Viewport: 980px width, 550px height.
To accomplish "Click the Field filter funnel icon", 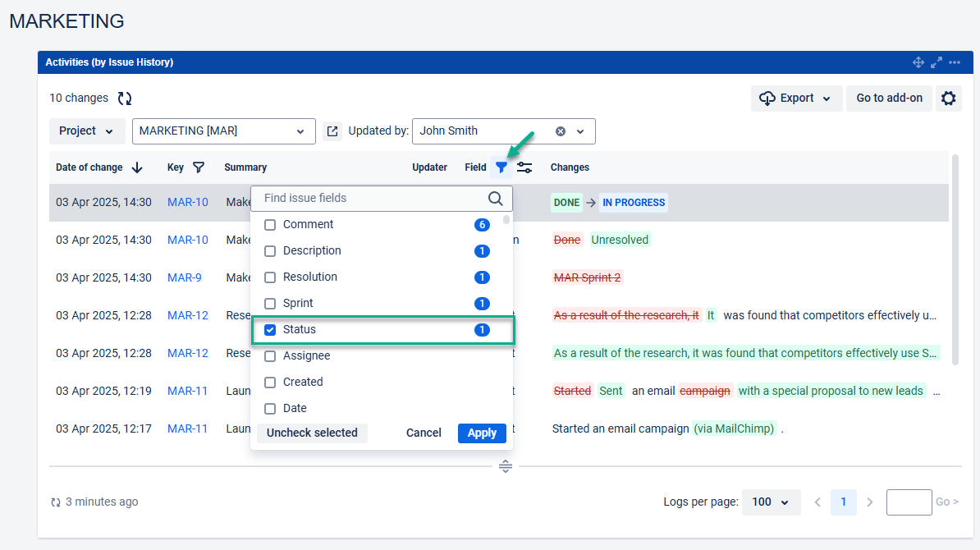I will pyautogui.click(x=501, y=167).
